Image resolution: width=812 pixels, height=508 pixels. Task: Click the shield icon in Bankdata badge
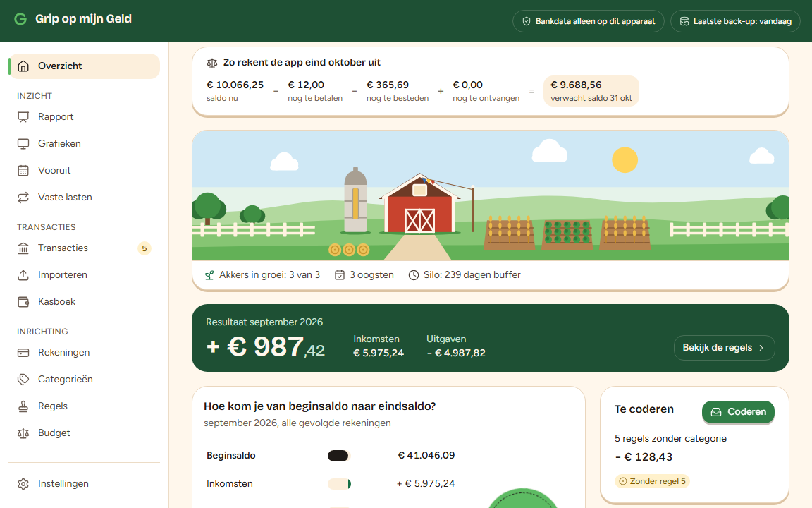coord(526,21)
